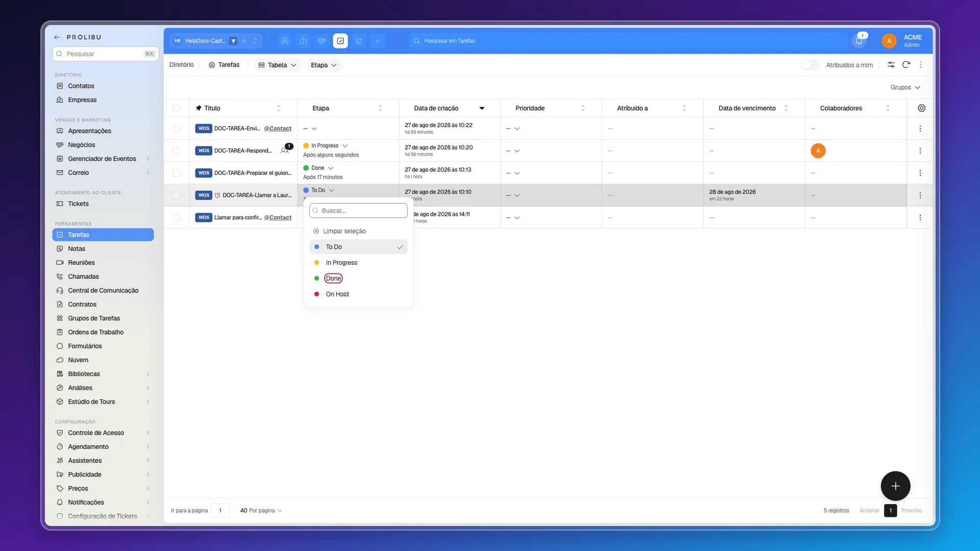Open the 40 Por página dropdown

pos(261,510)
